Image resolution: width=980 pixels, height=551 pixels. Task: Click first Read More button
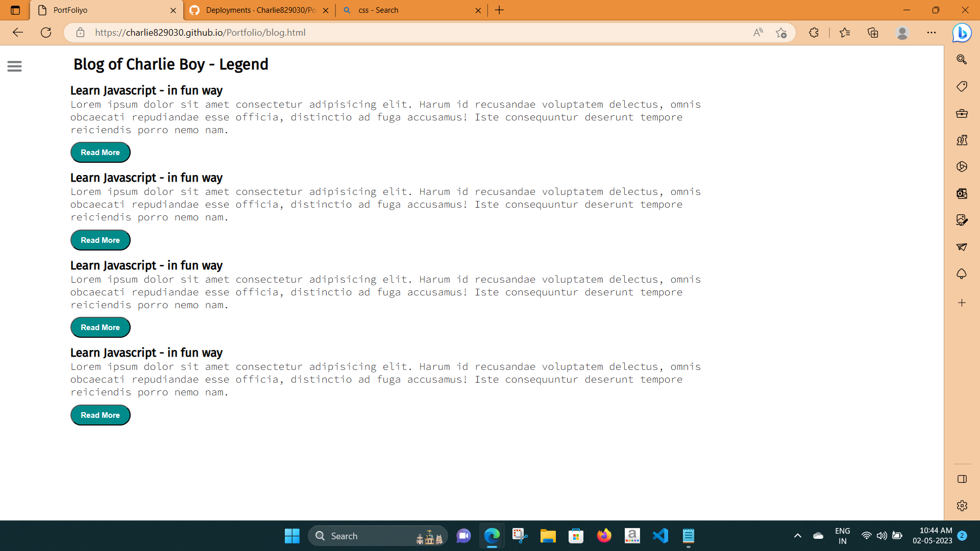coord(101,153)
